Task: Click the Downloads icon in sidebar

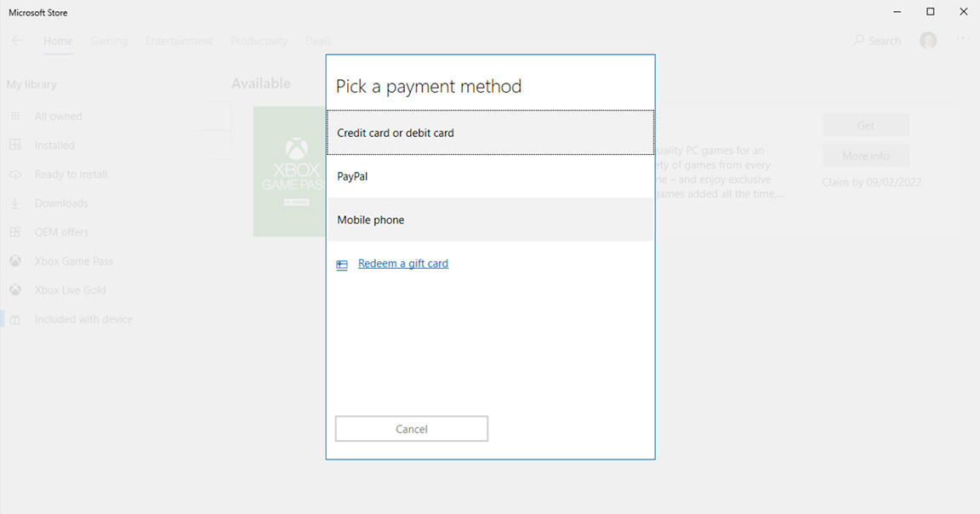Action: tap(15, 203)
